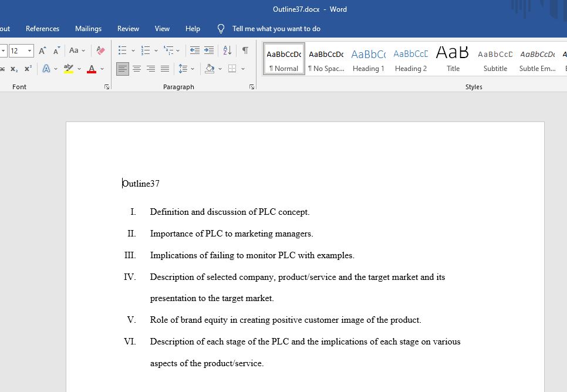This screenshot has height=392, width=567.
Task: Apply the No Spacing style
Action: point(326,59)
